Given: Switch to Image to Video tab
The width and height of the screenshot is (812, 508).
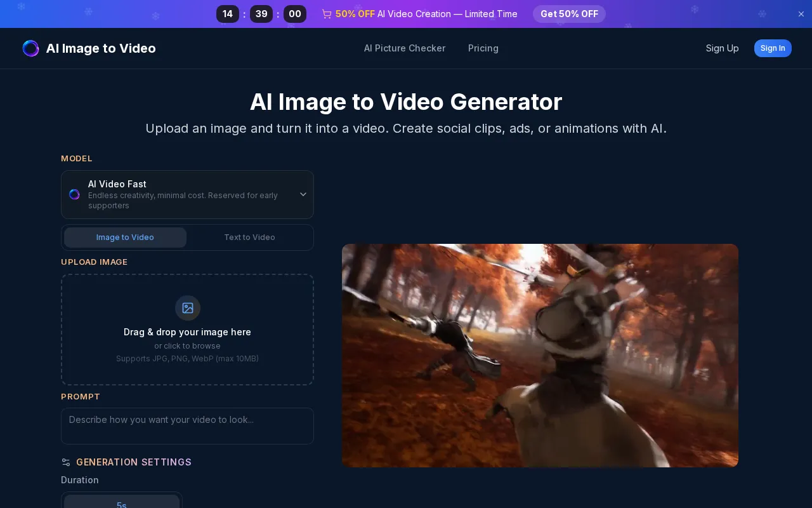Looking at the screenshot, I should (x=125, y=237).
